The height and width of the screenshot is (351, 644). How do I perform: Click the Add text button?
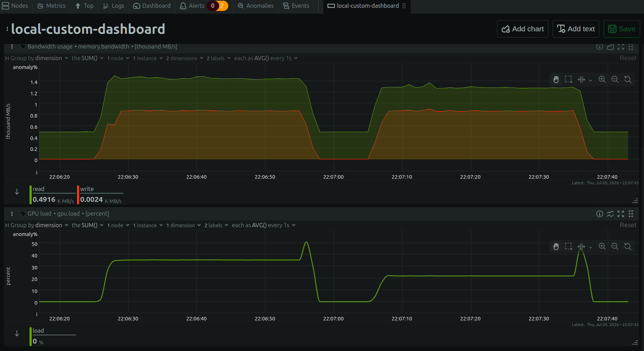576,29
